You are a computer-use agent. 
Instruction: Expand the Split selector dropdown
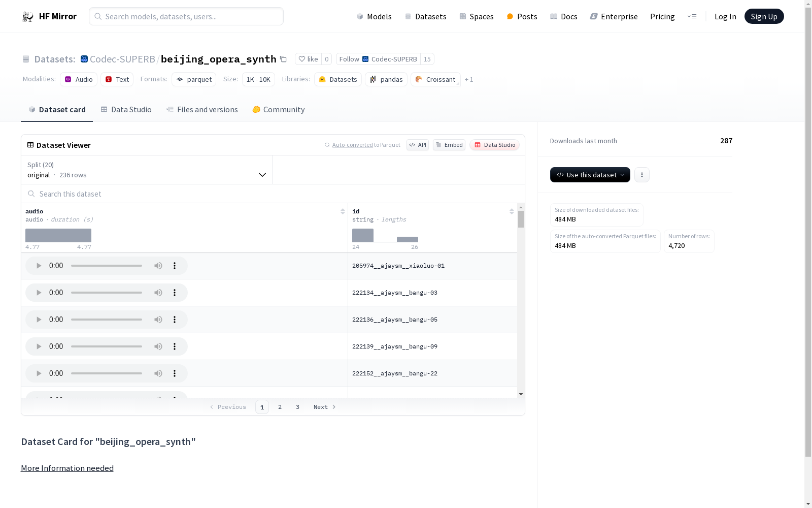click(147, 170)
